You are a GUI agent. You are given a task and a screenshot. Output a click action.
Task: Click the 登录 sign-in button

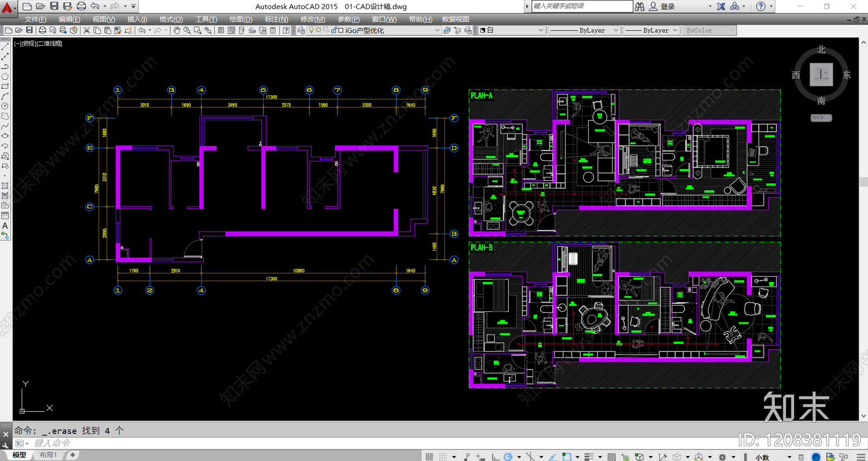pos(662,7)
